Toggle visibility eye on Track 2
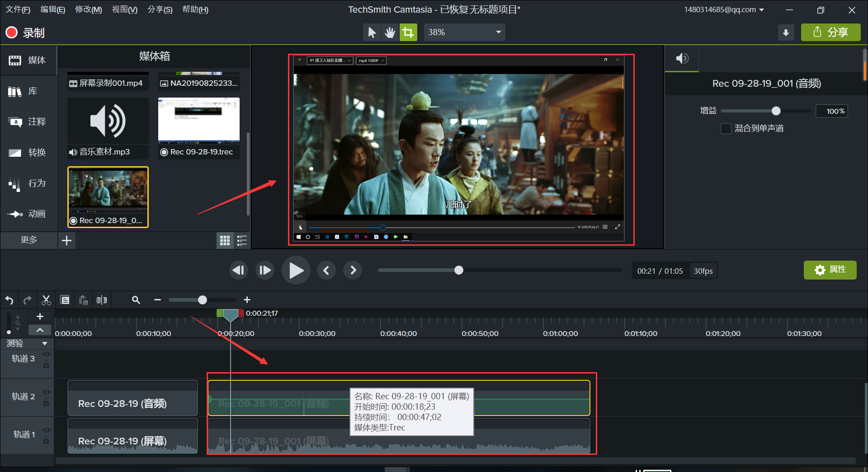The height and width of the screenshot is (472, 868). tap(46, 392)
